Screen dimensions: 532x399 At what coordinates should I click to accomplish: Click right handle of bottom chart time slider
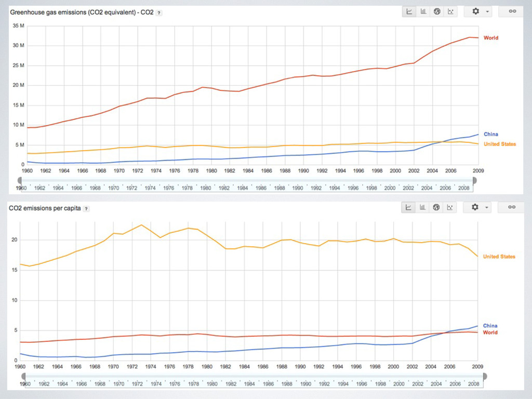(485, 376)
